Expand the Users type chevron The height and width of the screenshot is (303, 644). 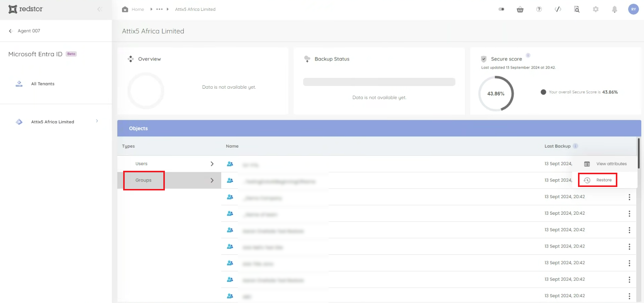[x=212, y=164]
